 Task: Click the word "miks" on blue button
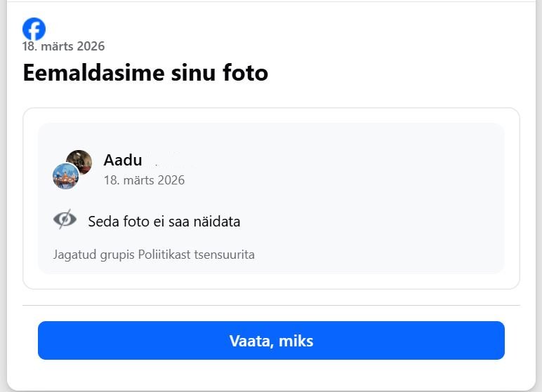[296, 342]
